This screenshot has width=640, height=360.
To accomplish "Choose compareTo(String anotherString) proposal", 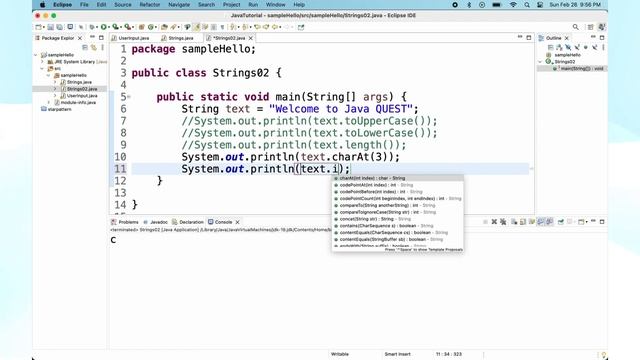I will click(398, 205).
